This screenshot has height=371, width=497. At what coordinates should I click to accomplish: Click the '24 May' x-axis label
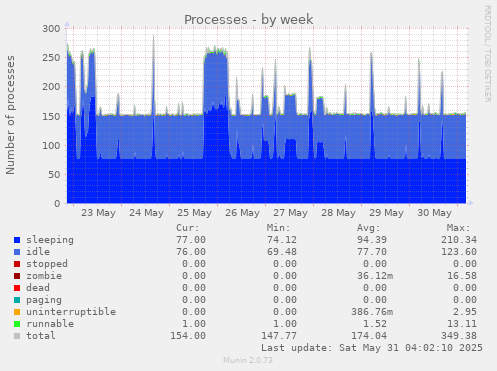pos(146,213)
